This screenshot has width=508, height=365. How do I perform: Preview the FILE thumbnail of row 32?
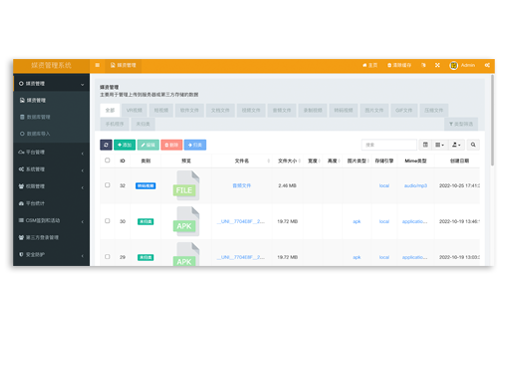[x=186, y=185]
